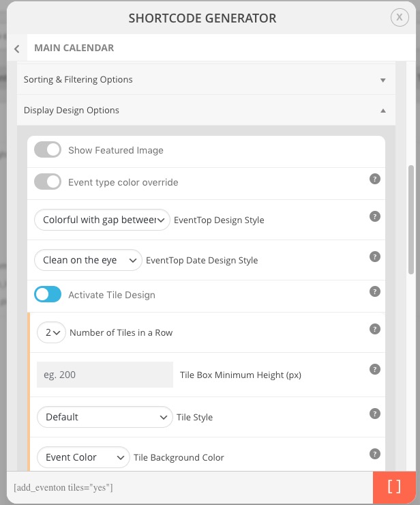Screen dimensions: 420x505
Task: Click help icon beside Tile Style
Action: point(374,414)
